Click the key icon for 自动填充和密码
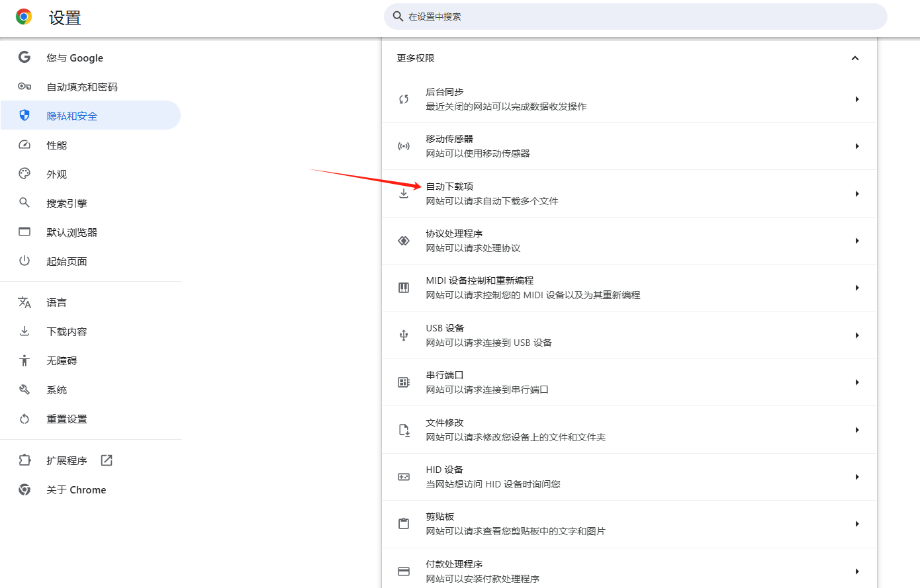 pyautogui.click(x=24, y=87)
